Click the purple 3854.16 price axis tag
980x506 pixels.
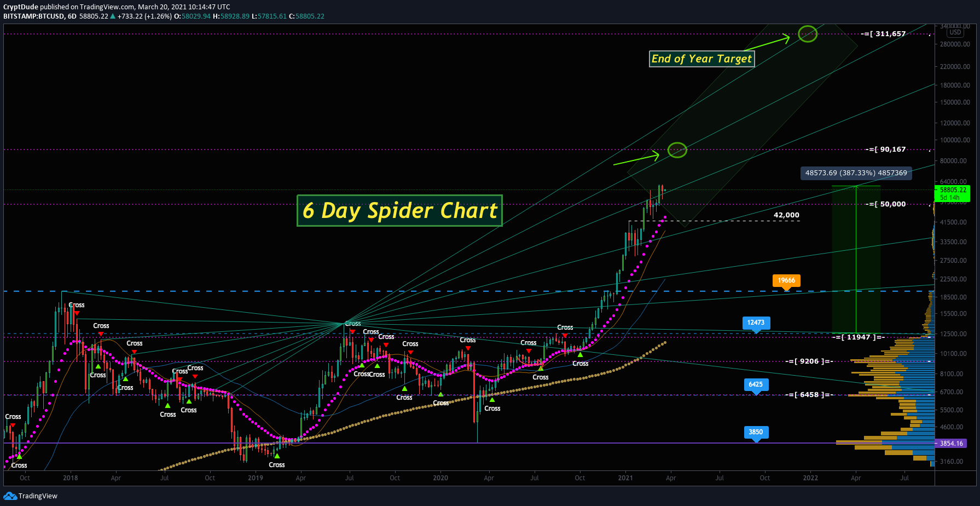point(952,444)
